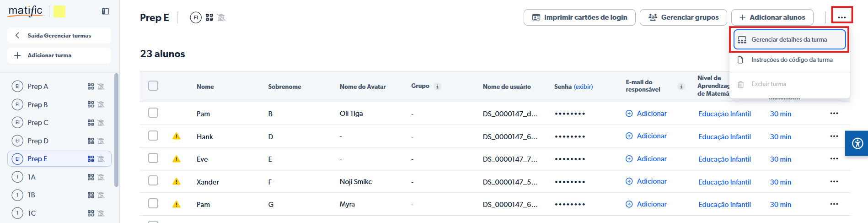The height and width of the screenshot is (223, 868).
Task: Click the grid icon next to Prep E title
Action: pyautogui.click(x=209, y=17)
